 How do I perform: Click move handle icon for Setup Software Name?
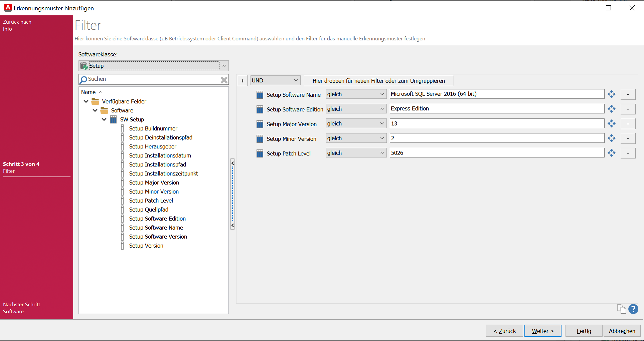(x=611, y=94)
